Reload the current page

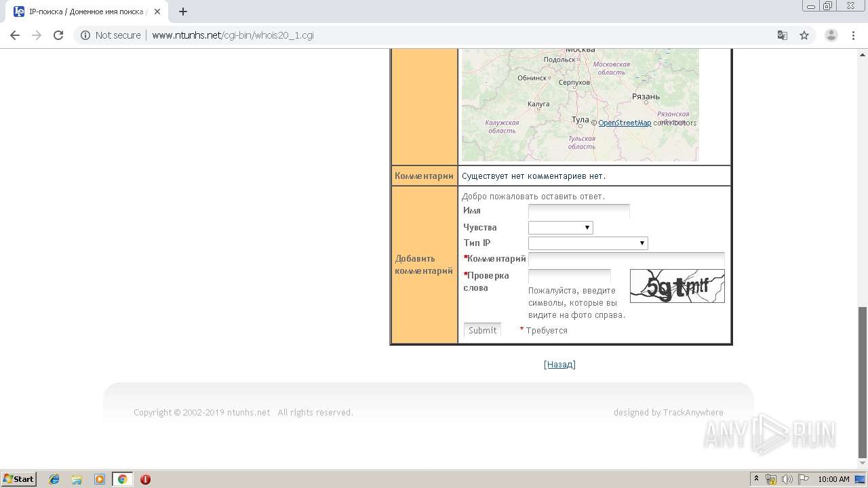click(x=58, y=35)
